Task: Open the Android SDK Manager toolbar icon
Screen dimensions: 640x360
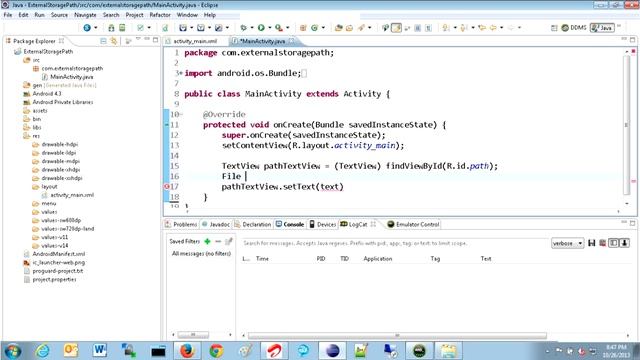Action: 111,28
